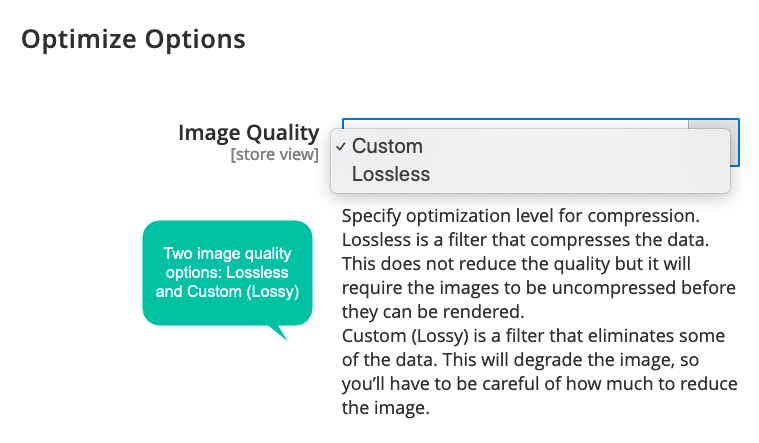This screenshot has width=759, height=443.
Task: Click the teal callout's 'Two image quality' line
Action: click(x=228, y=253)
